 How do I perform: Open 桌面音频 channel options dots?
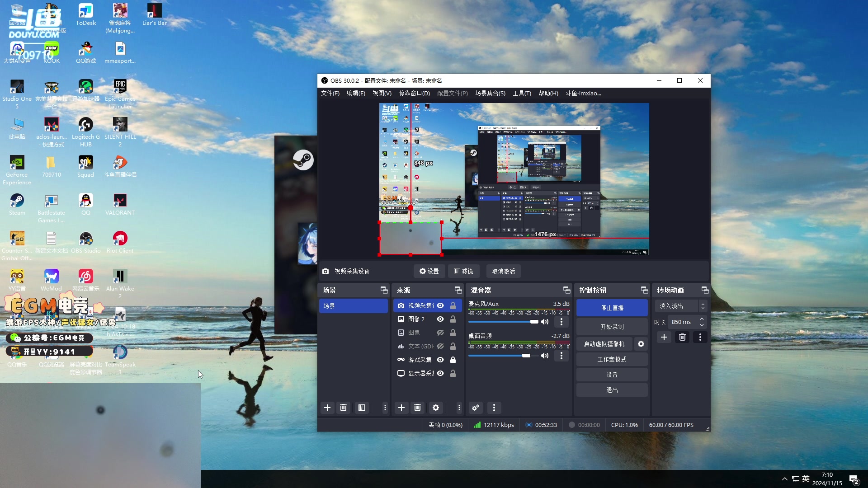click(x=561, y=356)
